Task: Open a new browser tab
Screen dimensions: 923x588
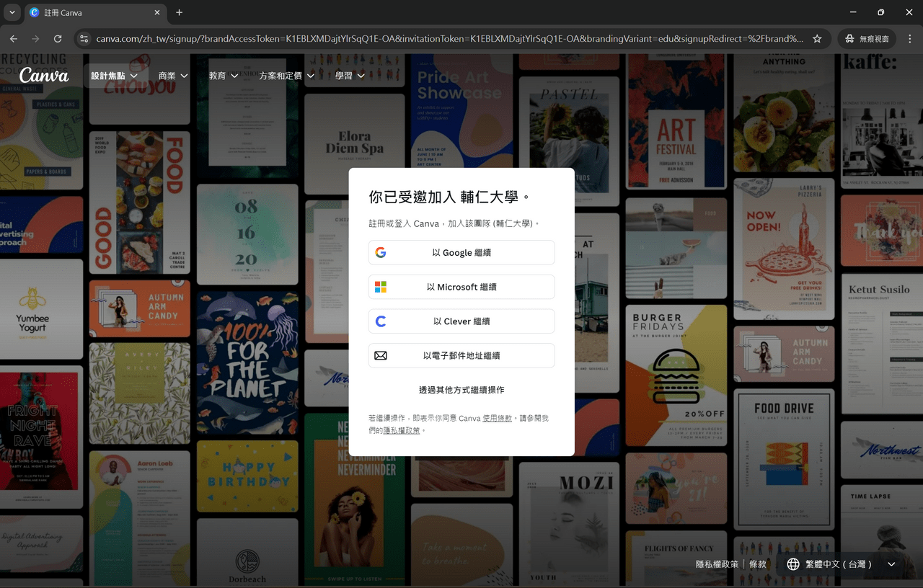Action: [180, 12]
